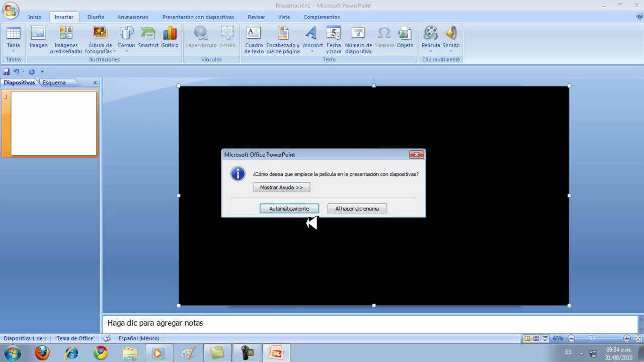The height and width of the screenshot is (362, 644).
Task: Insert a table with Tabla icon
Action: (x=14, y=34)
